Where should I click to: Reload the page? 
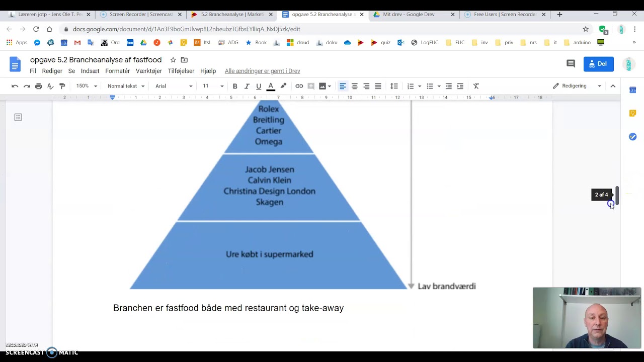click(36, 29)
